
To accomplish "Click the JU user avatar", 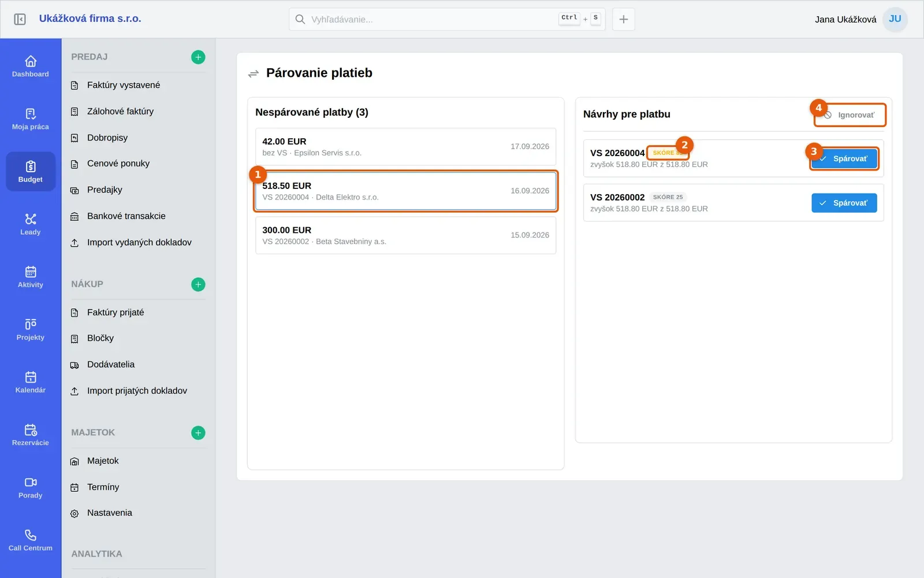I will coord(895,19).
